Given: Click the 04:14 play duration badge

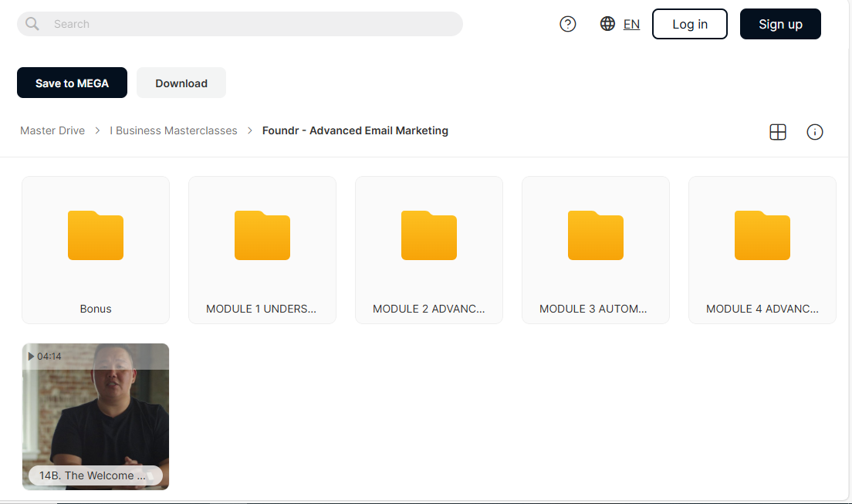Looking at the screenshot, I should tap(45, 356).
